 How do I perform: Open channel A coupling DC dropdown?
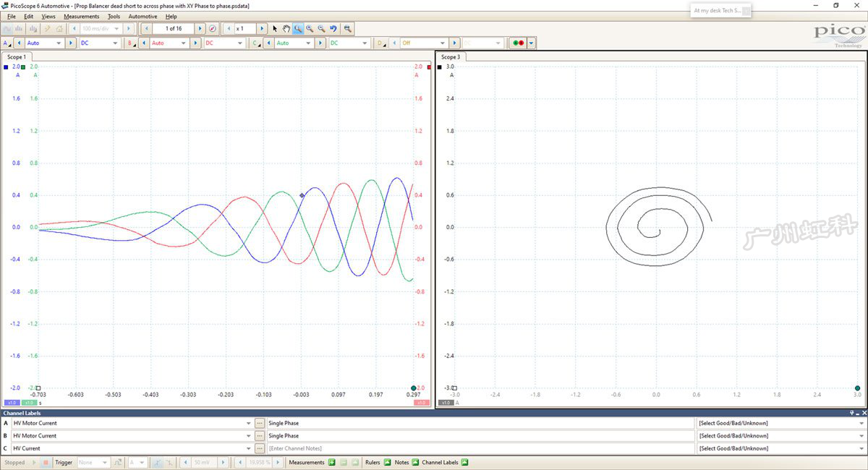click(100, 43)
